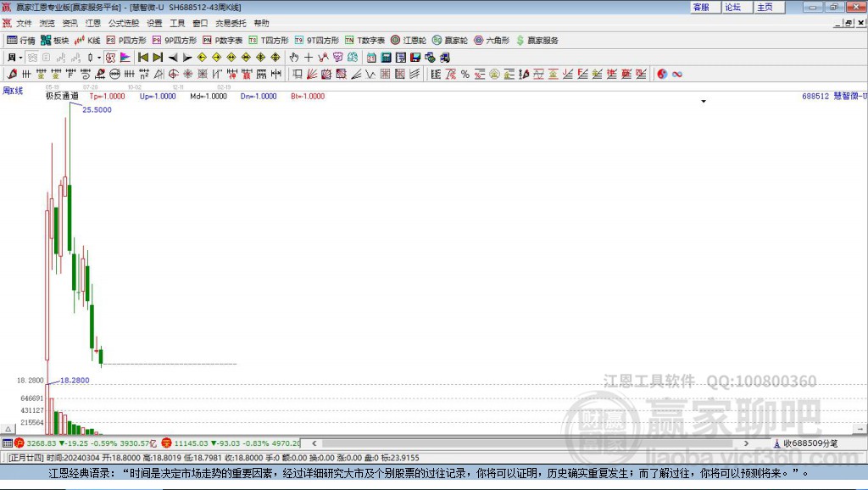The image size is (868, 490).
Task: Open the 文件 menu
Action: point(24,23)
